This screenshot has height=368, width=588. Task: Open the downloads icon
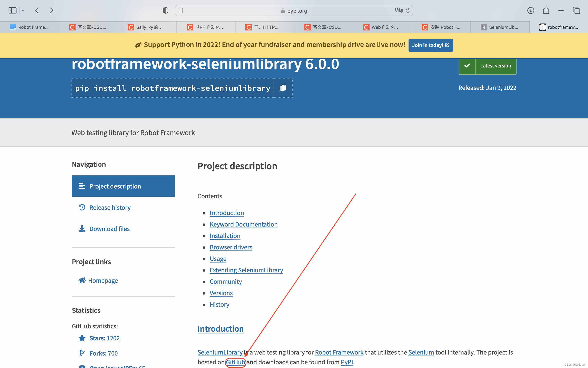(x=531, y=10)
